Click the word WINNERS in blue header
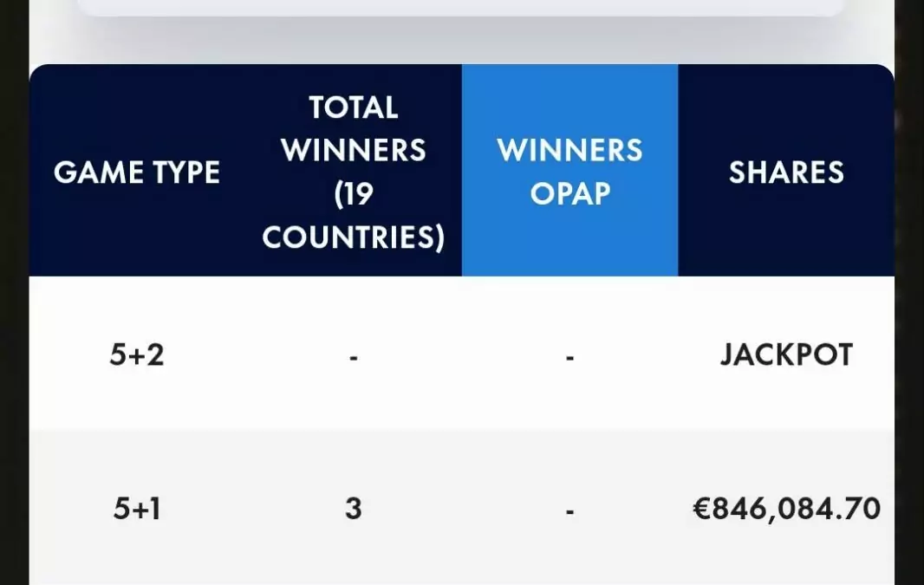 tap(569, 151)
